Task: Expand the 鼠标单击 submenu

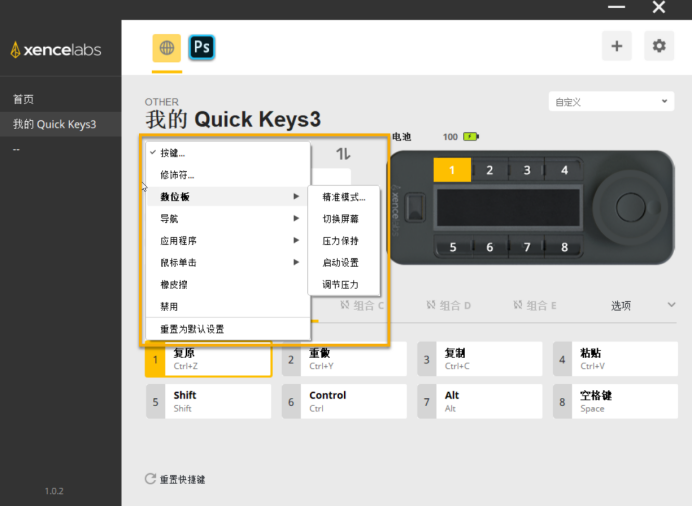Action: (x=228, y=263)
